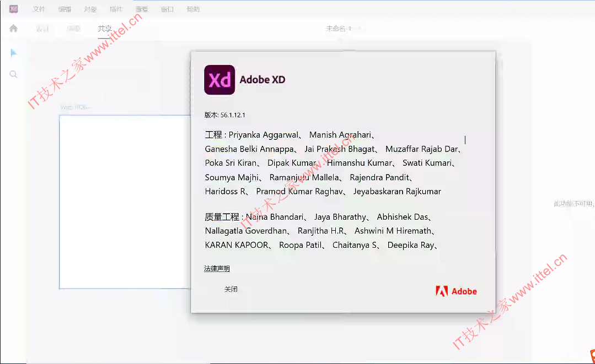
Task: Click the name Poka Sri Kiran
Action: pos(231,163)
